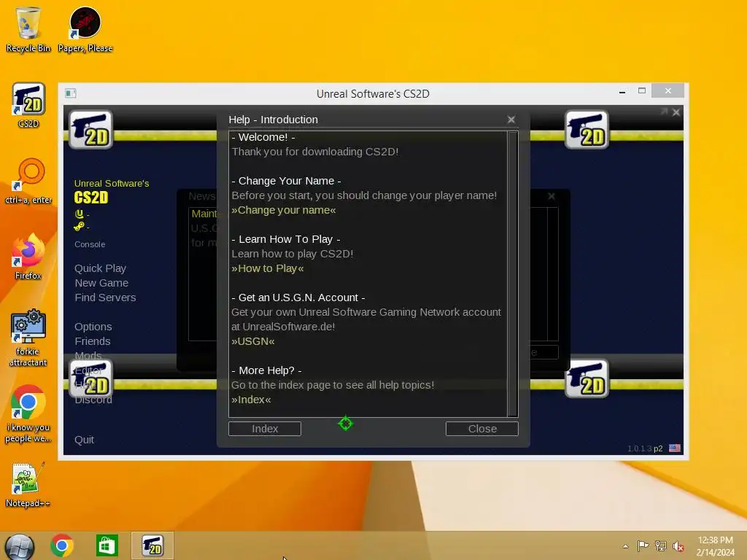Image resolution: width=747 pixels, height=560 pixels.
Task: Open the 'i know you people we...' Chrome shortcut
Action: pos(28,413)
